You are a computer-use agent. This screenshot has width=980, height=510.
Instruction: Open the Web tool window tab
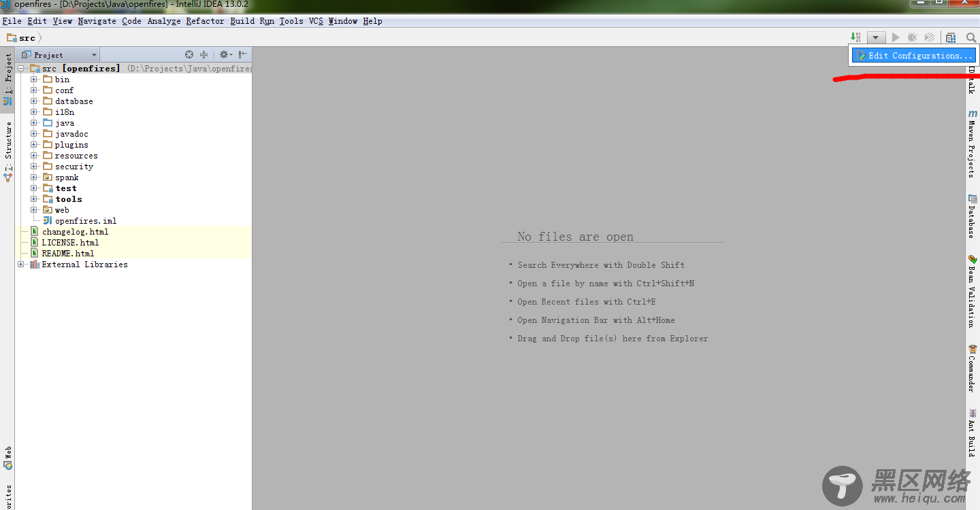click(x=7, y=458)
